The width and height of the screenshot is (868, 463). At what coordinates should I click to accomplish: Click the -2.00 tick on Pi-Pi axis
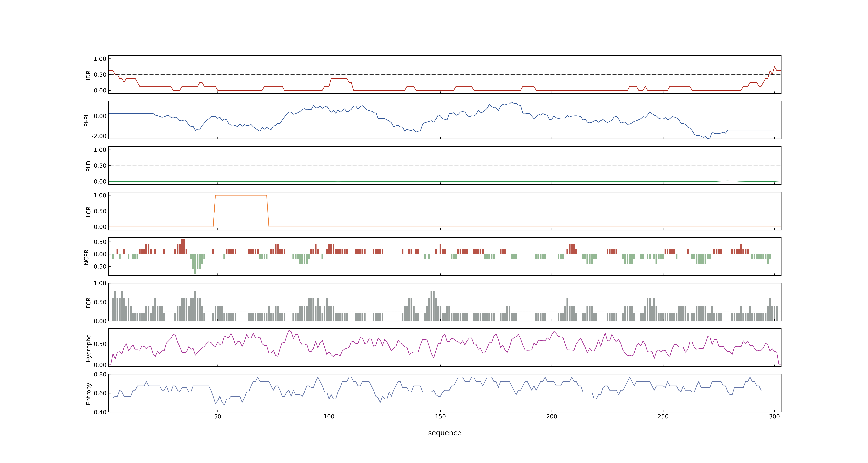tap(99, 136)
